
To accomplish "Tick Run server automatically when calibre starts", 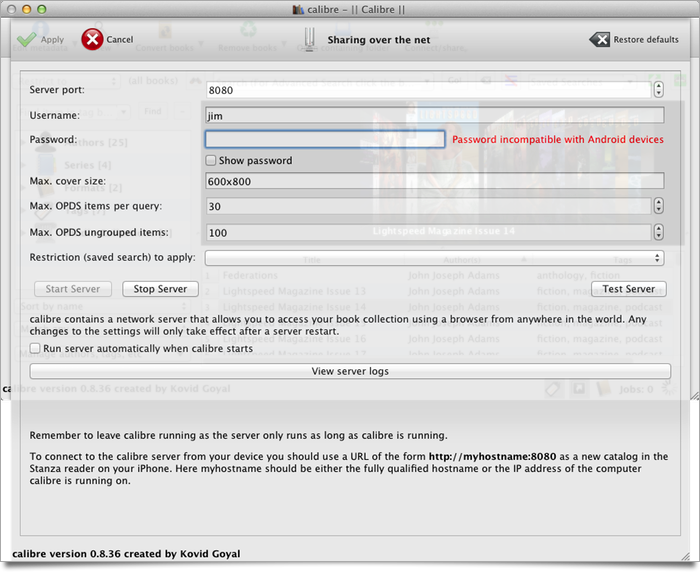I will (35, 348).
